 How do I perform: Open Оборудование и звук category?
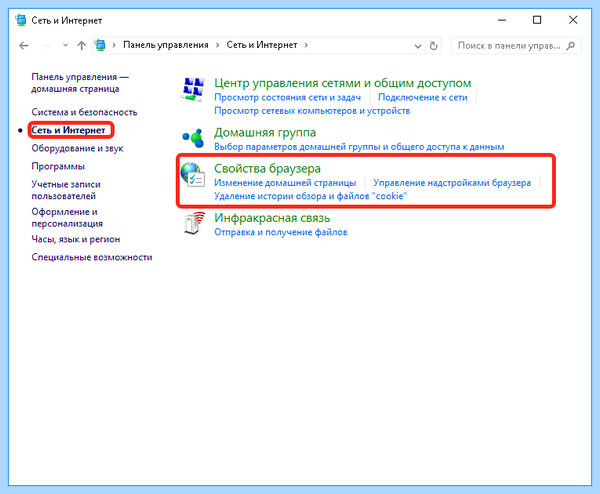tap(77, 148)
